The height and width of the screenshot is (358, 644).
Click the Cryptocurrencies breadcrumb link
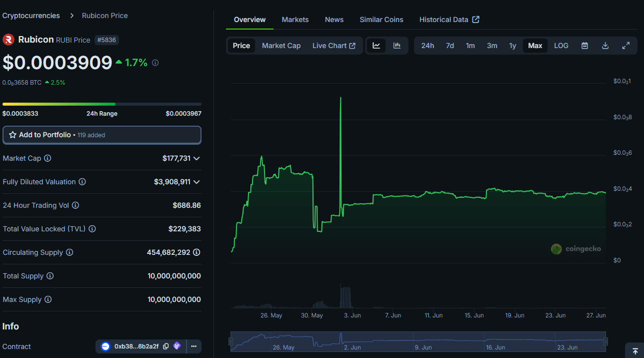[x=31, y=16]
